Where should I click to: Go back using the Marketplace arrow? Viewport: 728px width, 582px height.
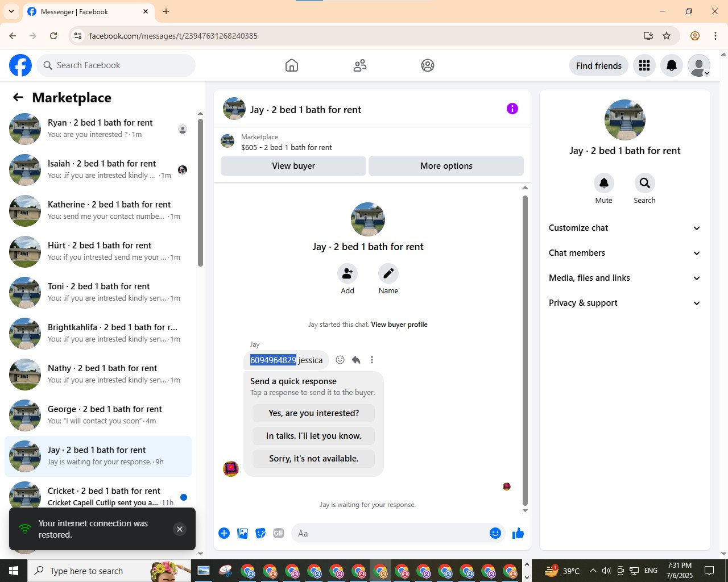coord(18,97)
